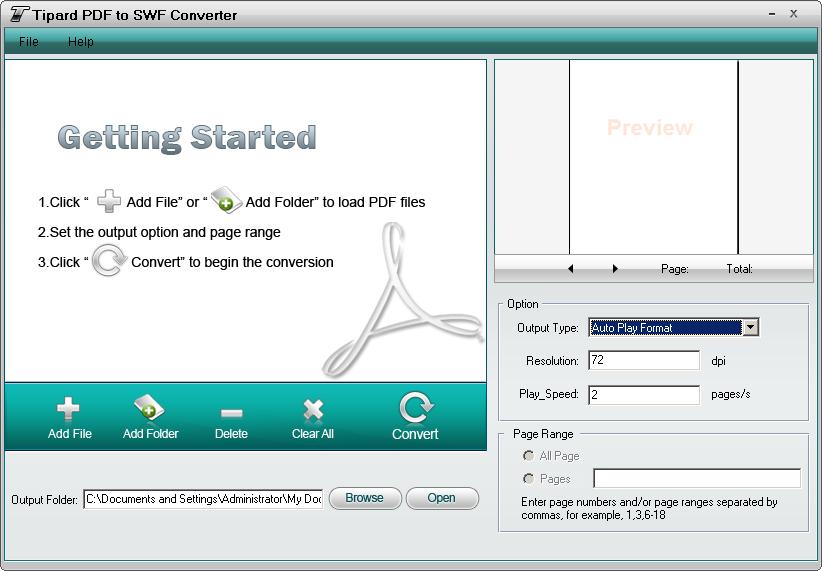The height and width of the screenshot is (571, 823).
Task: Click the Add Folder toolbar icon
Action: (x=150, y=409)
